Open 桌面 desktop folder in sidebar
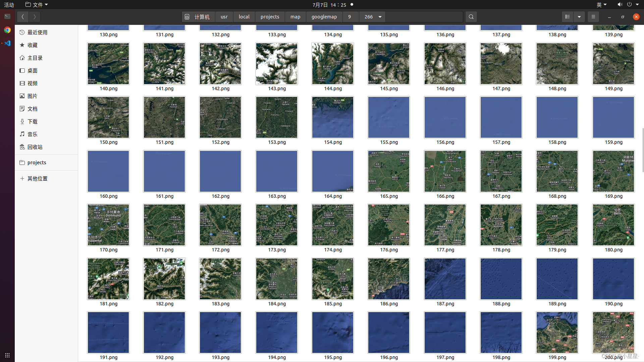This screenshot has width=644, height=362. 46,70
